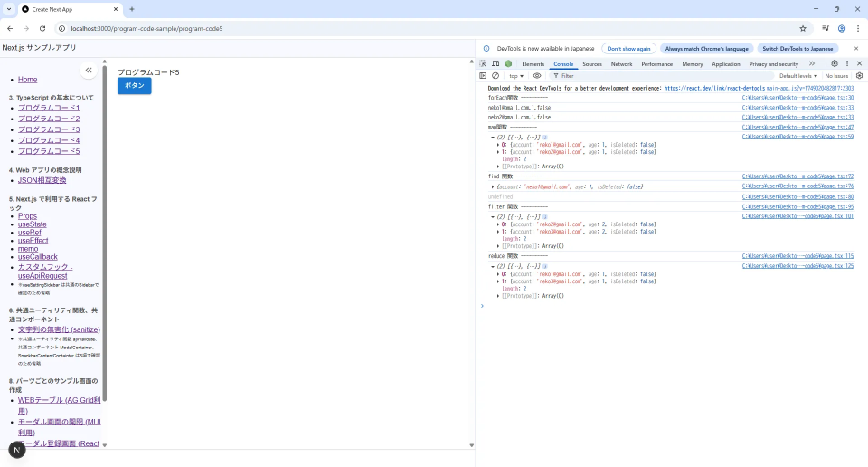Bookmark this tab with the star
The width and height of the screenshot is (868, 467).
(803, 28)
